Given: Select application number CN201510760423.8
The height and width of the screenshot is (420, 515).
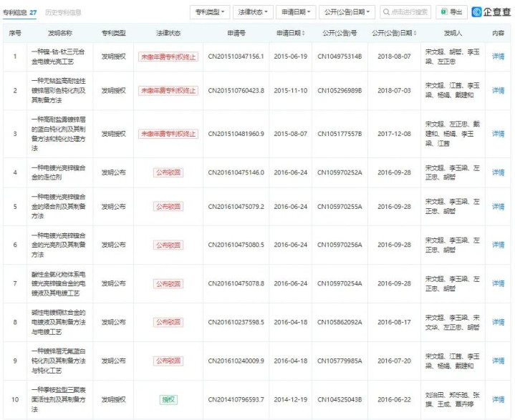Looking at the screenshot, I should click(x=236, y=91).
